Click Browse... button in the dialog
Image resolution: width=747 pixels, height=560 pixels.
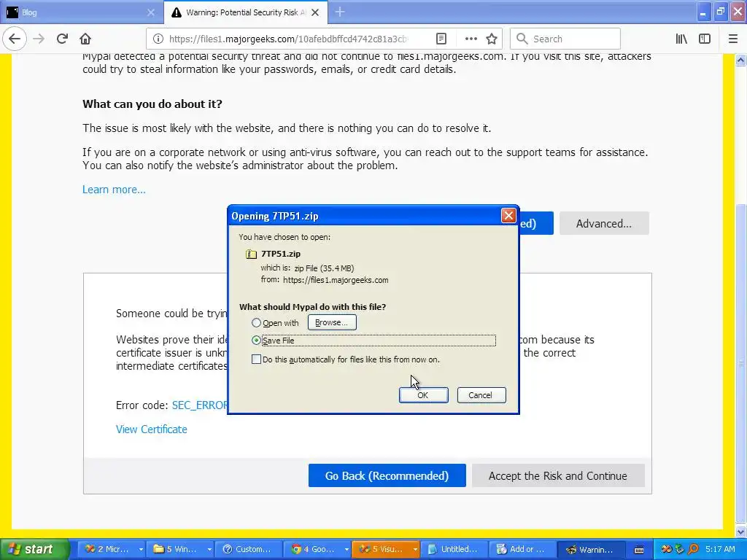332,322
